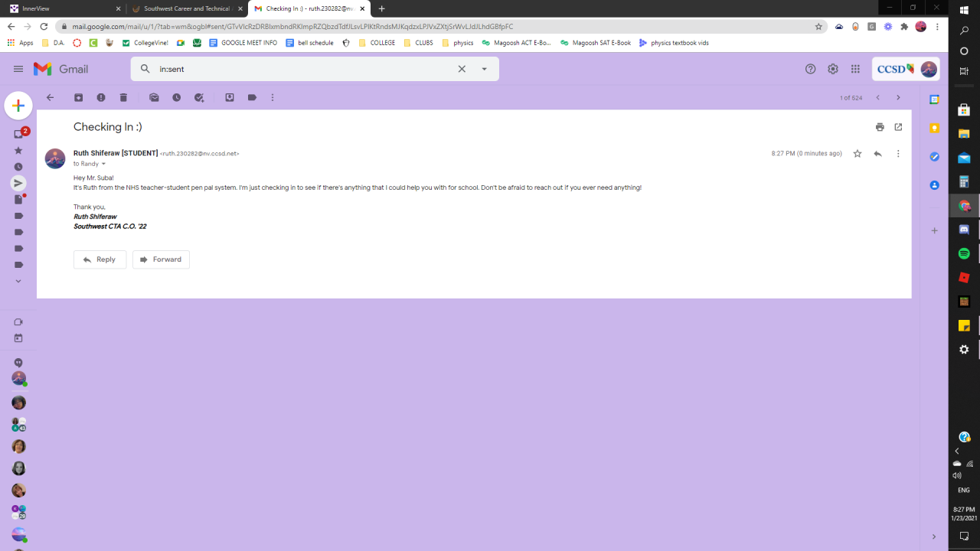Open Google Tasks side panel

(934, 156)
